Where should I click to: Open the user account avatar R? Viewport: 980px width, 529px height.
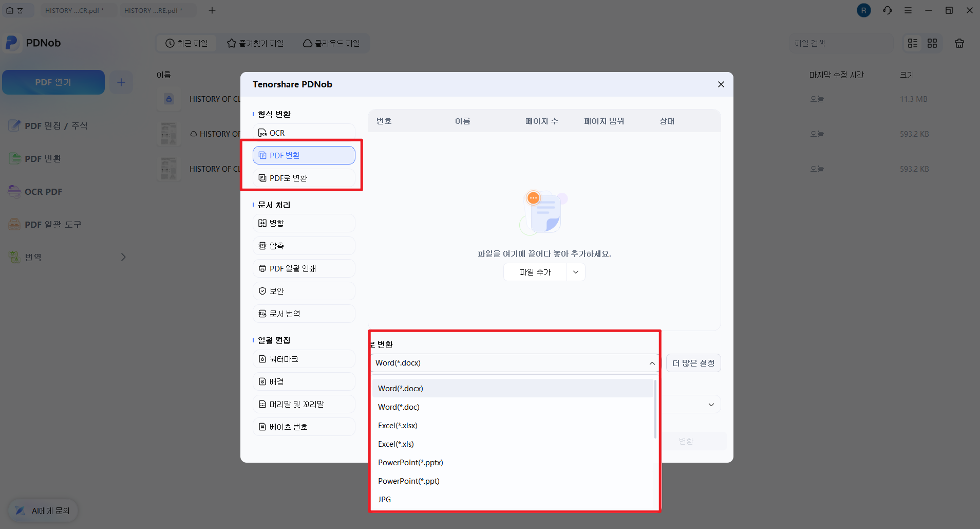click(x=864, y=10)
